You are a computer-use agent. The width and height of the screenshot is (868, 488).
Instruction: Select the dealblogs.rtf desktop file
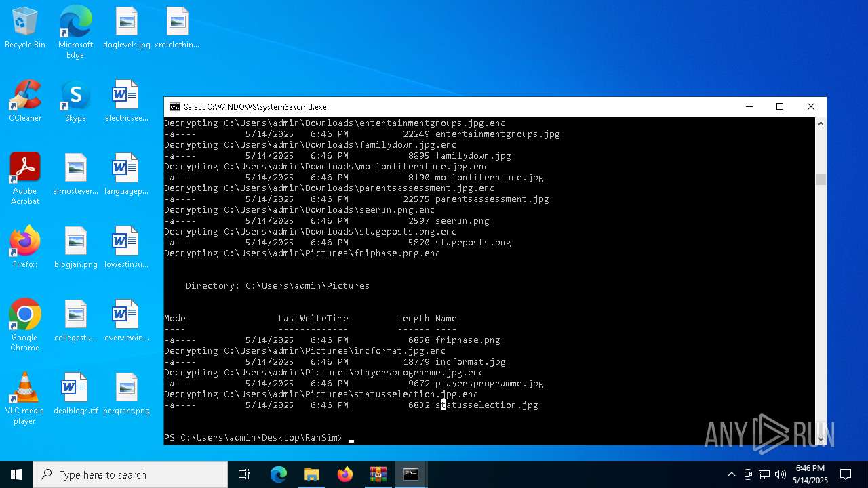pyautogui.click(x=75, y=394)
